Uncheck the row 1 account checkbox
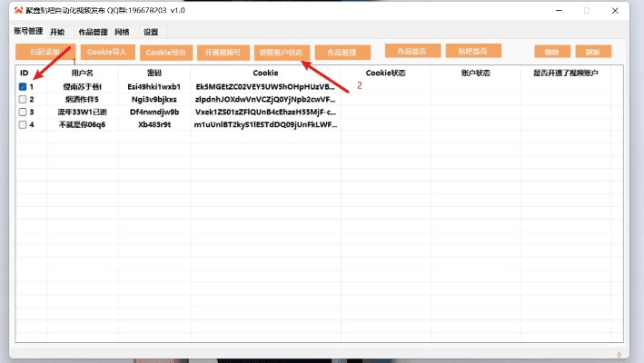The image size is (644, 363). coord(23,87)
